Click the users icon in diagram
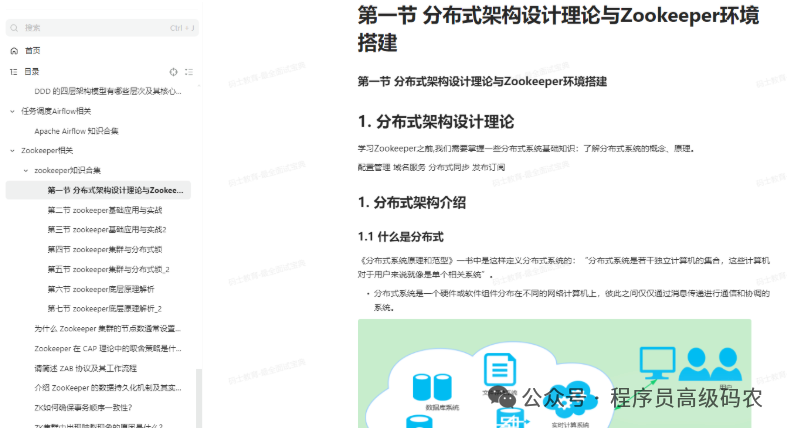This screenshot has height=428, width=787. (710, 364)
